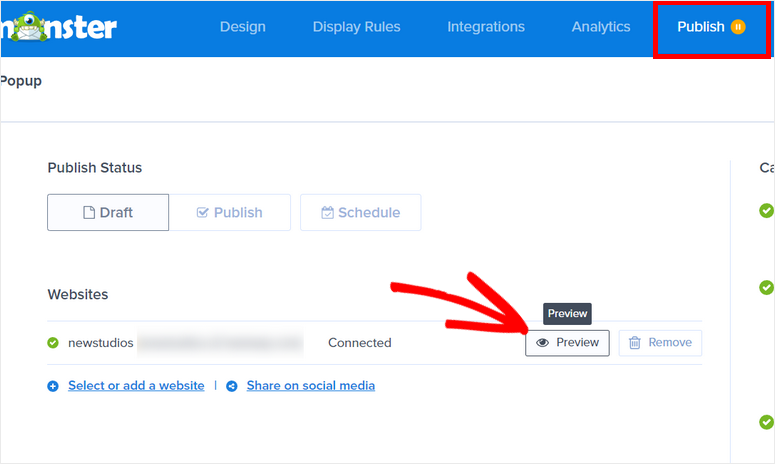Click the orange pause status icon
This screenshot has height=464, width=775.
(x=738, y=27)
